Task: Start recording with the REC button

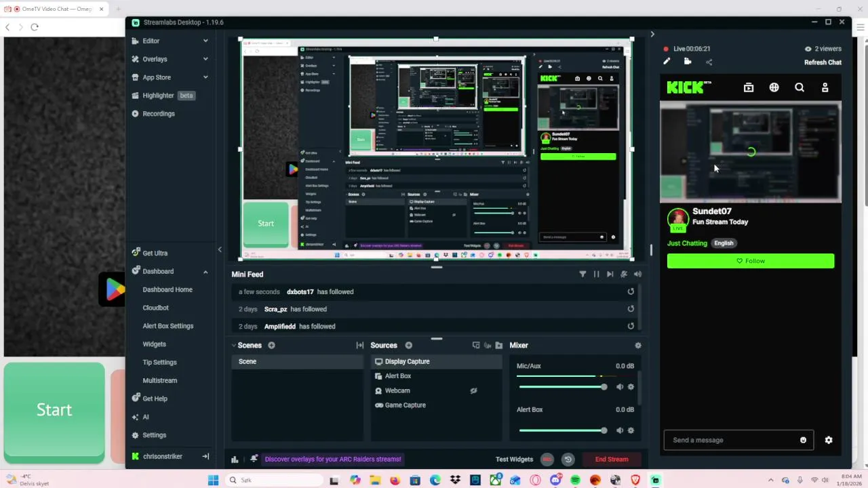Action: [547, 459]
